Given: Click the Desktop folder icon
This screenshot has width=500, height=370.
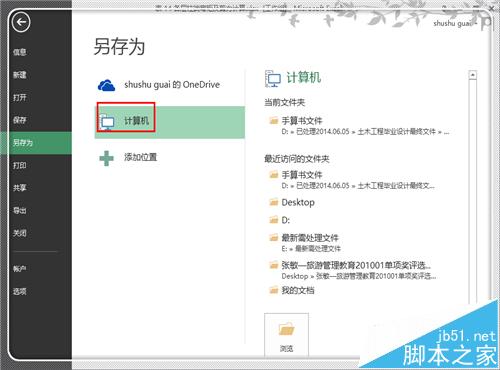Looking at the screenshot, I should coord(274,202).
